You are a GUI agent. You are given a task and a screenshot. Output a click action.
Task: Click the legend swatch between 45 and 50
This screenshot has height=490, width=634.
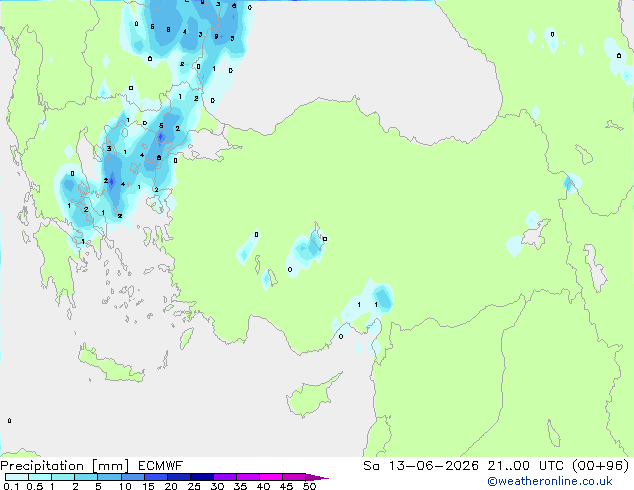(x=294, y=477)
